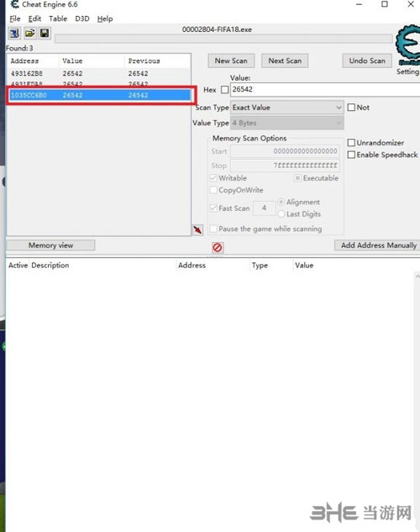Click the open file folder icon
Image resolution: width=420 pixels, height=532 pixels.
click(x=30, y=34)
